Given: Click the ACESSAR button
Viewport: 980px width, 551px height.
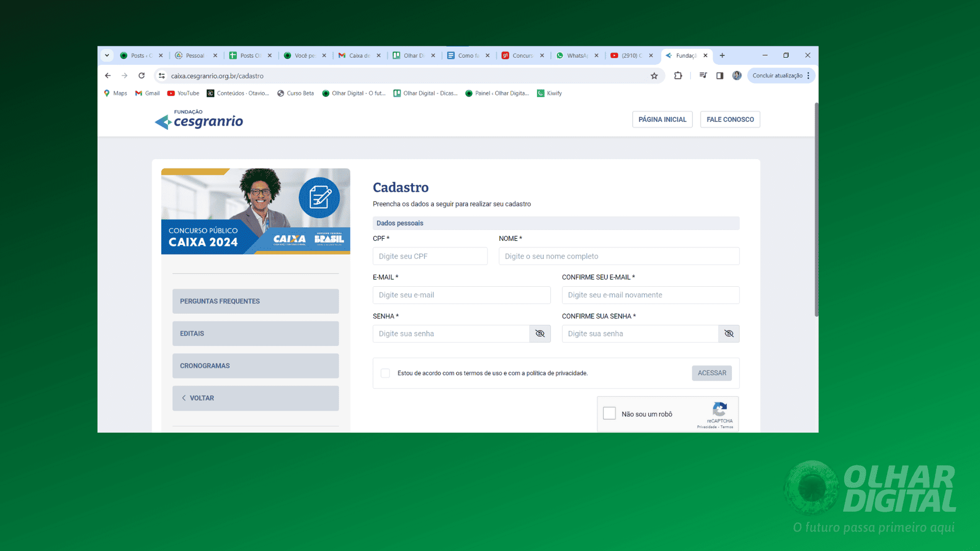Looking at the screenshot, I should point(712,373).
